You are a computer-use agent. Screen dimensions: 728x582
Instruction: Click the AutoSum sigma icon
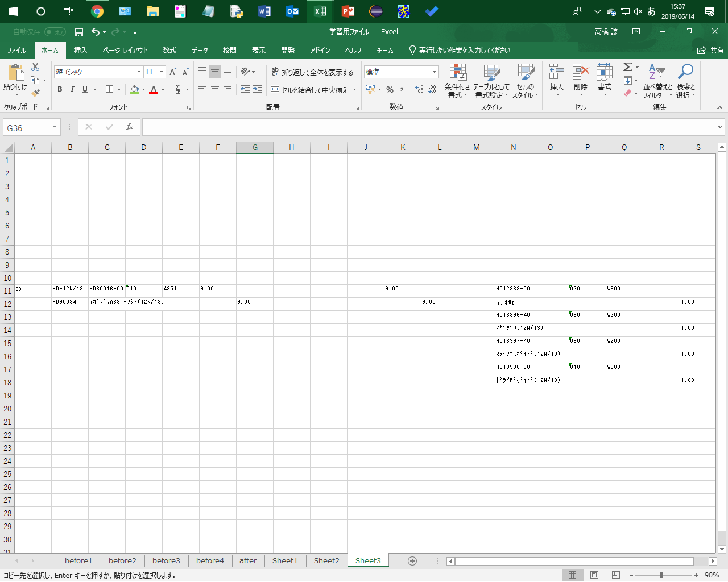coord(627,67)
